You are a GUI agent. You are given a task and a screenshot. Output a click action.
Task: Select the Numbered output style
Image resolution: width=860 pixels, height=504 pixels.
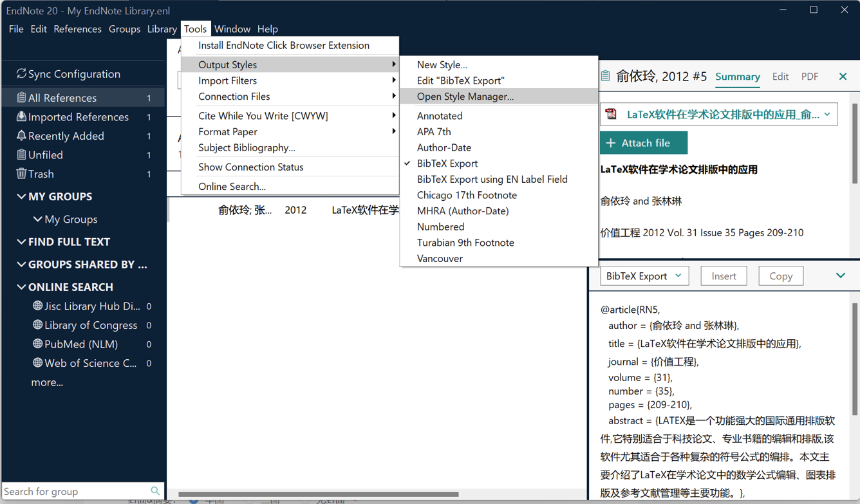point(498,227)
